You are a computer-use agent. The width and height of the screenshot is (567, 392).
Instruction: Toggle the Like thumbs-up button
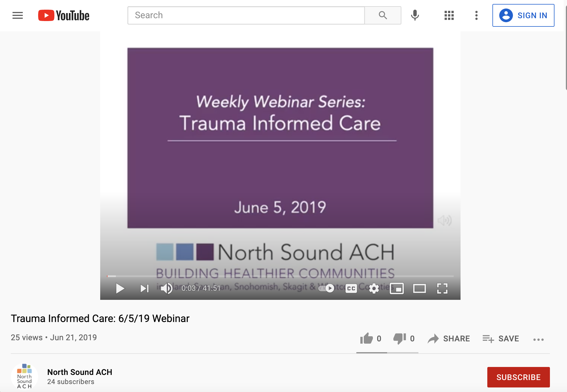pyautogui.click(x=367, y=338)
